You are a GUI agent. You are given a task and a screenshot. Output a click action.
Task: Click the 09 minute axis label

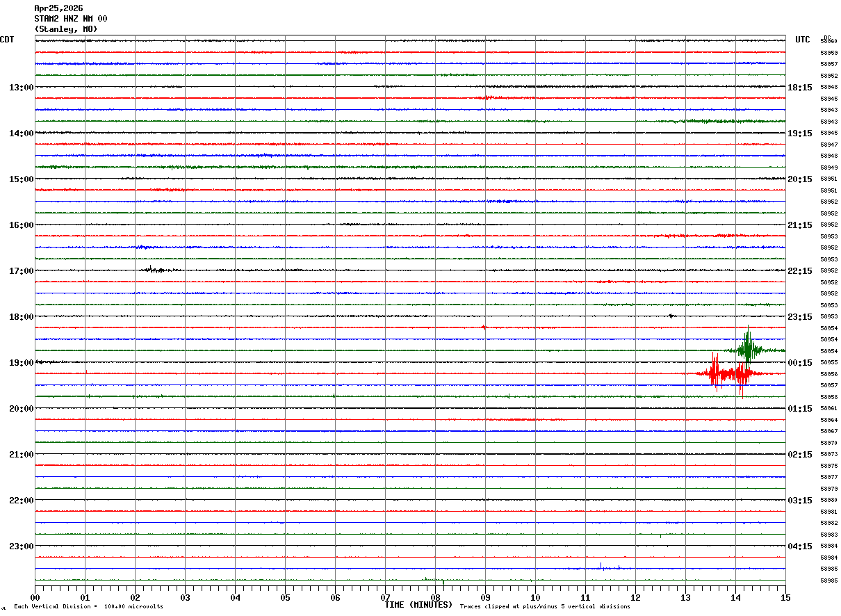(x=485, y=597)
